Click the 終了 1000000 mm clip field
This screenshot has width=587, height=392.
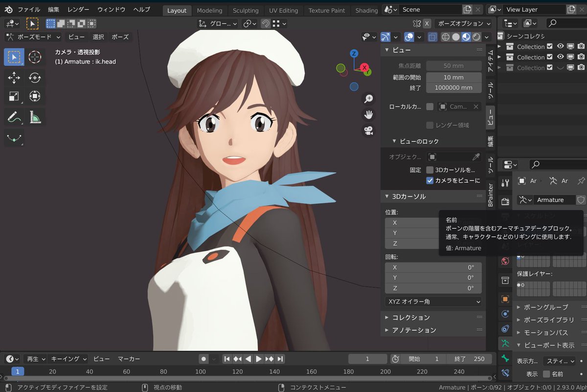[x=453, y=87]
